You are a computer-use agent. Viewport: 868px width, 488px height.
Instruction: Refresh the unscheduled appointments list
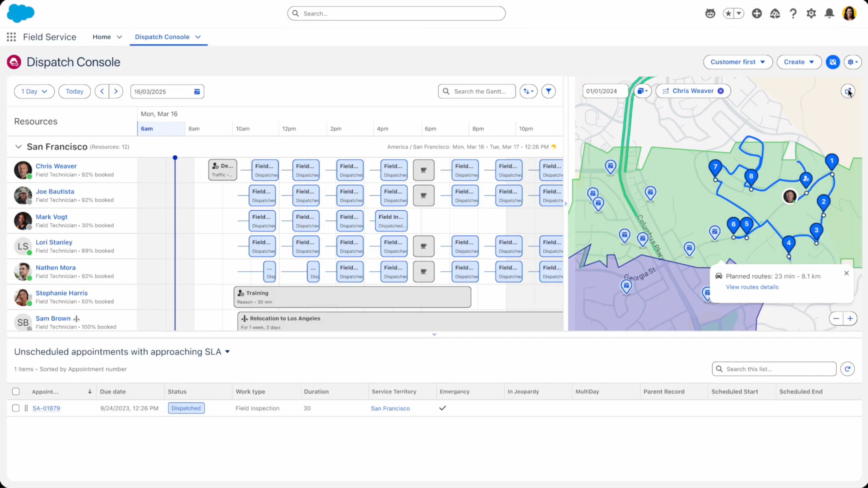tap(847, 369)
